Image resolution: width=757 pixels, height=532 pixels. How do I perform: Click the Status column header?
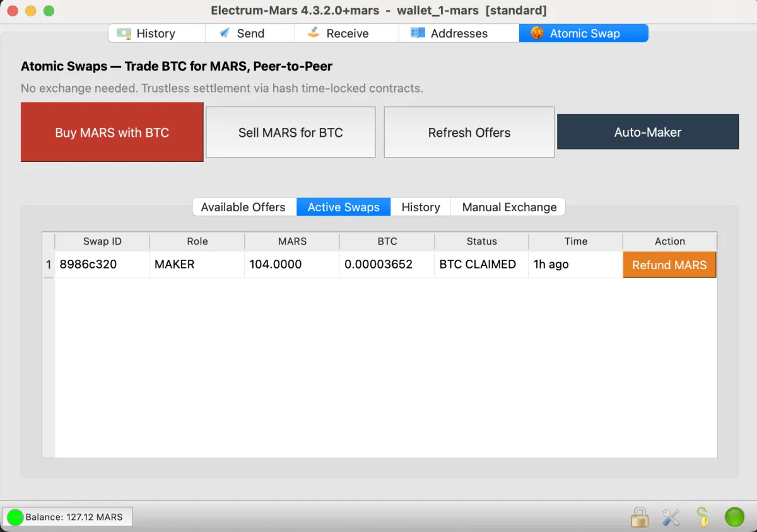point(481,241)
